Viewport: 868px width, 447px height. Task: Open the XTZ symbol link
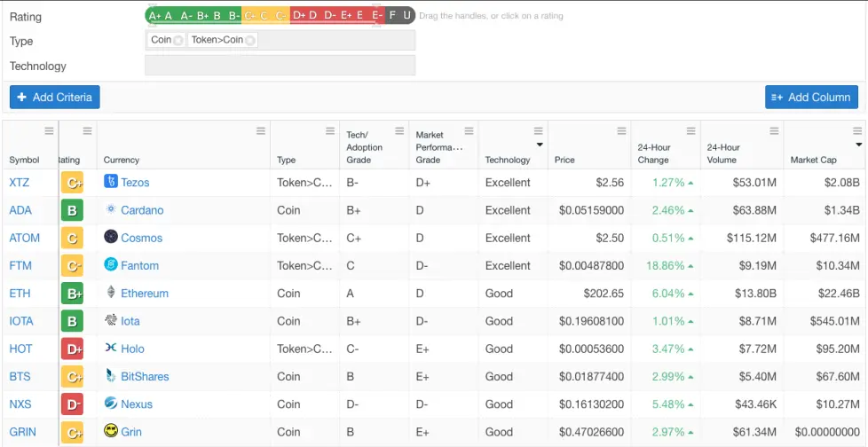(x=20, y=183)
